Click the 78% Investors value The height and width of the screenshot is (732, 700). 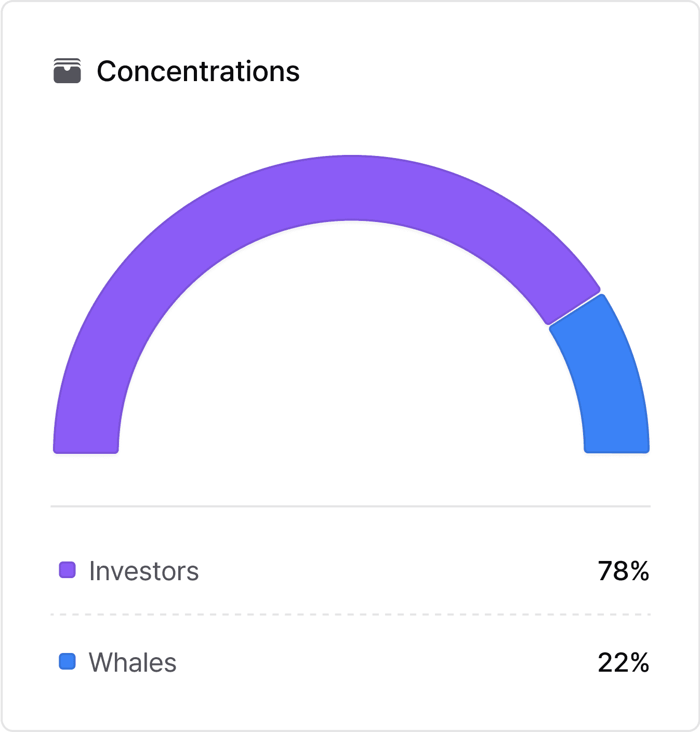(x=624, y=571)
